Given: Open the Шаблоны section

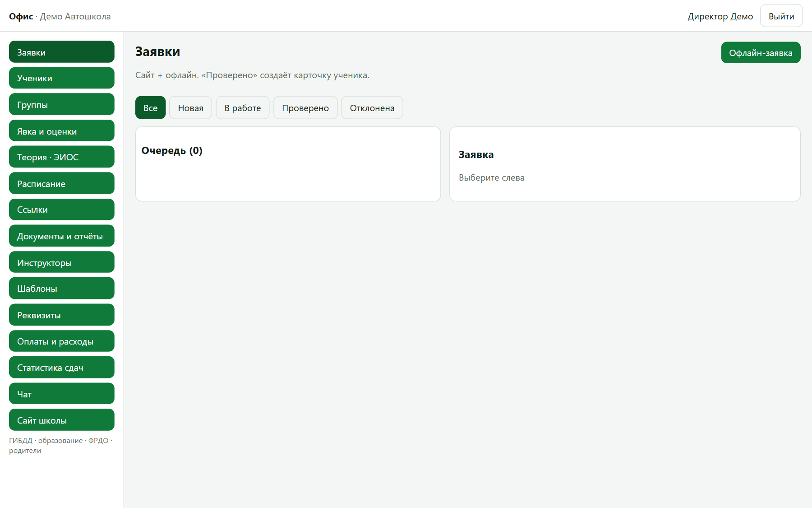Looking at the screenshot, I should tap(62, 289).
